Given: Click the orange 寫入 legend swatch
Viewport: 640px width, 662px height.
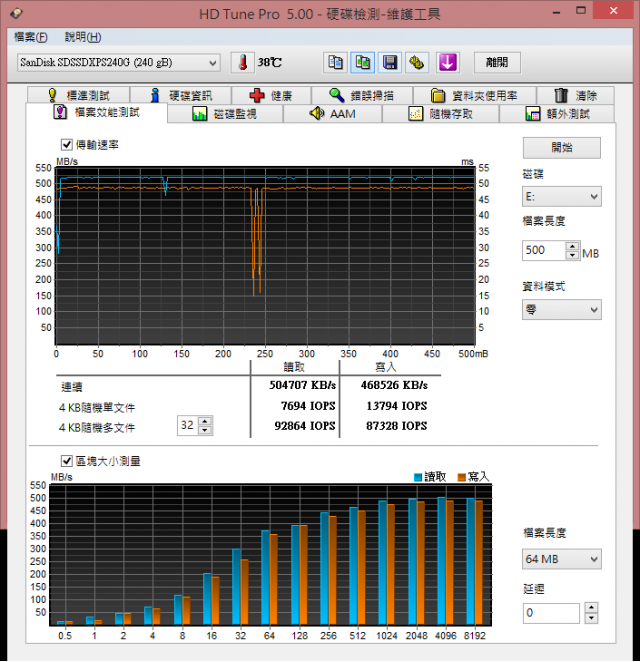Looking at the screenshot, I should [461, 477].
